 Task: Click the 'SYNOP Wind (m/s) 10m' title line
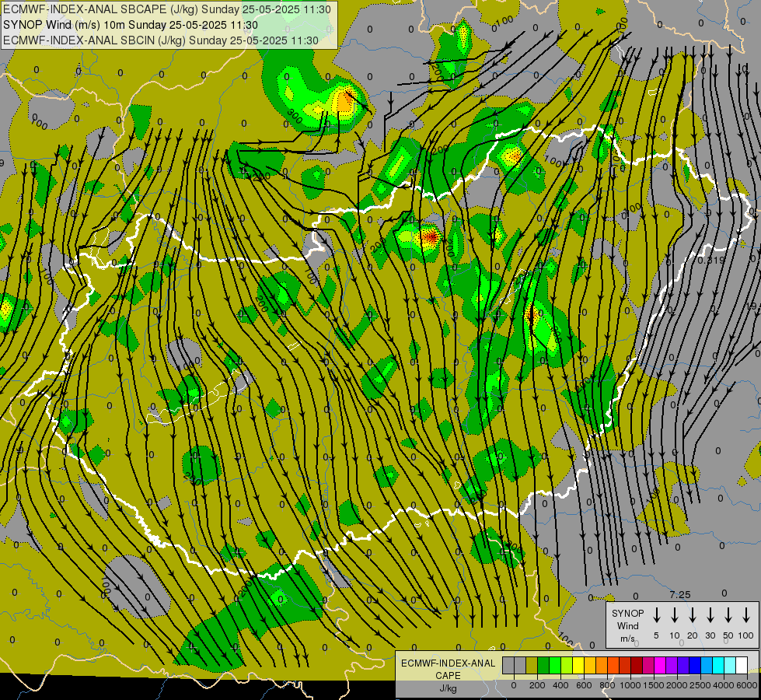pos(130,25)
